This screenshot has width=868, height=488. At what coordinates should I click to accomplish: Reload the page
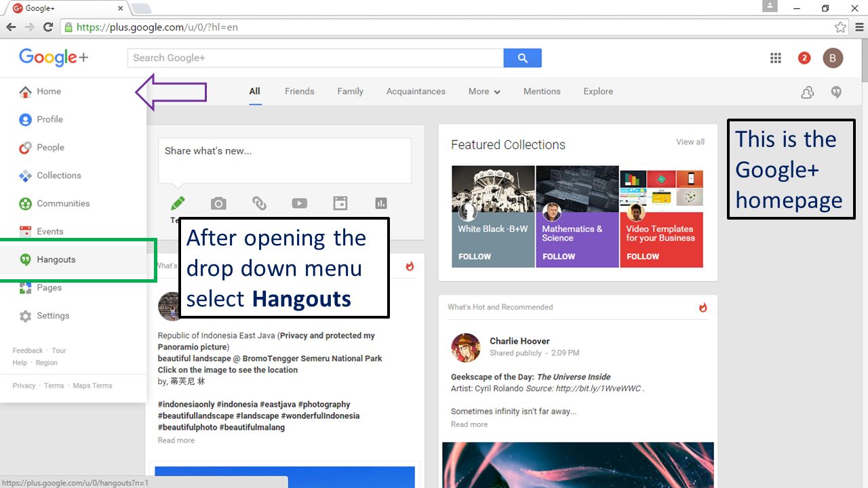tap(47, 27)
